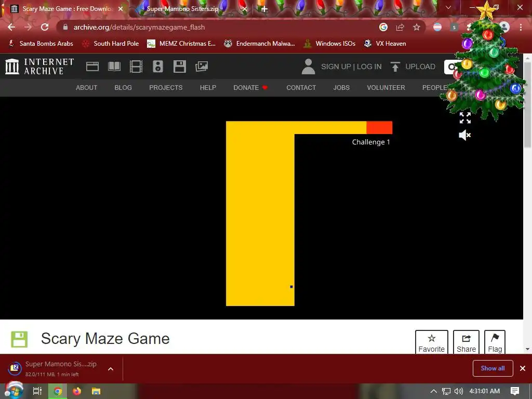Click the address bar URL
This screenshot has height=399, width=532.
coord(139,27)
